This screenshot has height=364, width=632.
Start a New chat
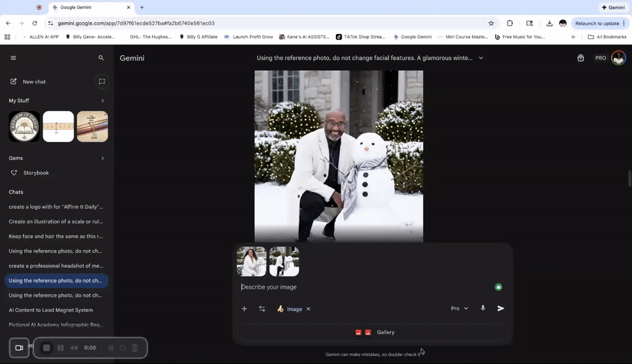28,81
